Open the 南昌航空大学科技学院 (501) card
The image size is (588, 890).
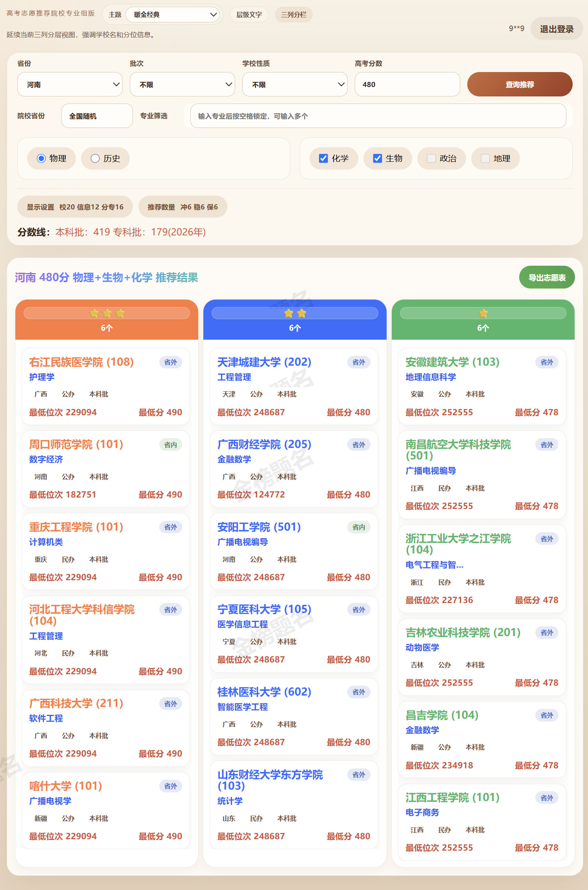482,475
